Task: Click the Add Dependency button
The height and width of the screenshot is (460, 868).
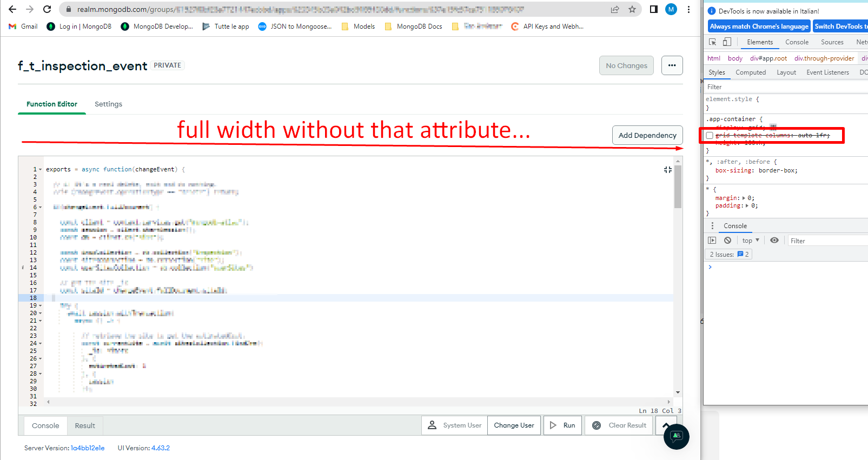Action: point(647,135)
